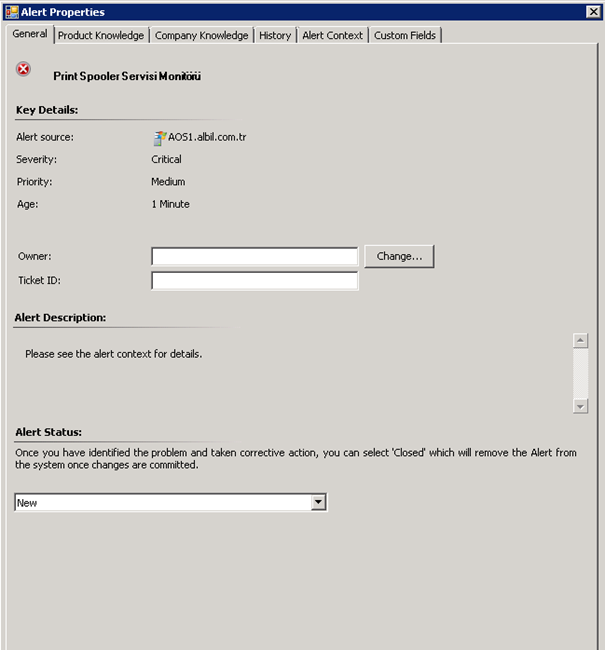This screenshot has width=605, height=650.
Task: Click the AOS1.albil.com.tr source text
Action: (x=207, y=137)
